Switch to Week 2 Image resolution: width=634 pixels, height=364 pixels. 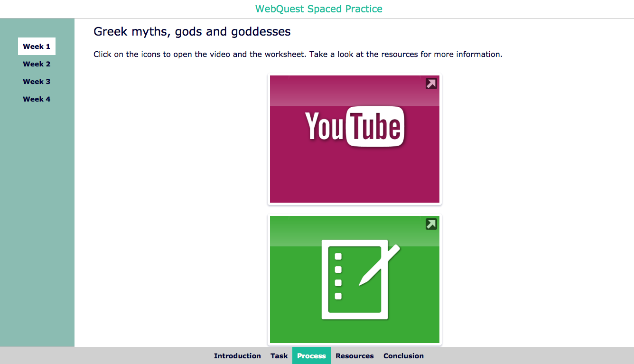[x=37, y=64]
